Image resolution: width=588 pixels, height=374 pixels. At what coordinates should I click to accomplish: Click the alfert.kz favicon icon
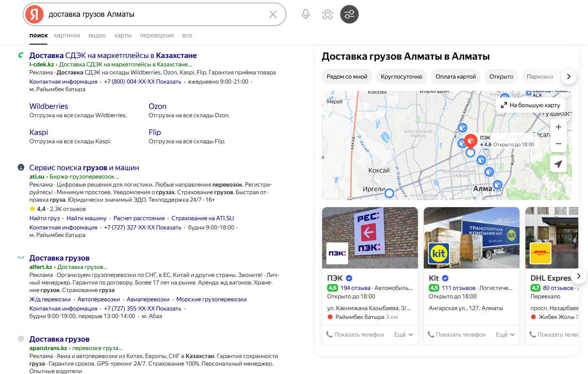pyautogui.click(x=21, y=258)
